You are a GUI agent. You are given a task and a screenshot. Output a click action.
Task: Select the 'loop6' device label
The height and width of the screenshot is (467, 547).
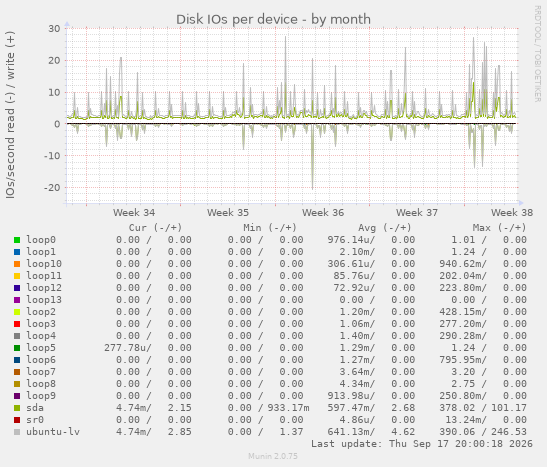click(41, 359)
